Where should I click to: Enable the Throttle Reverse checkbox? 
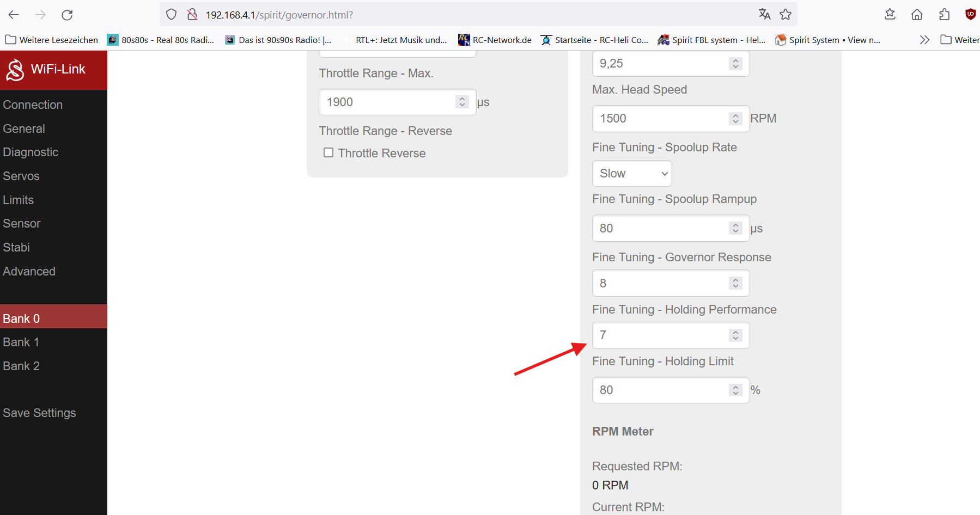328,153
